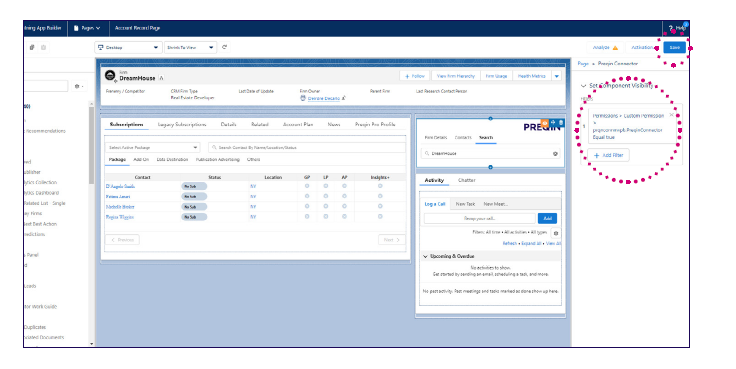Click the Next pagination button
The height and width of the screenshot is (369, 736).
tap(391, 240)
